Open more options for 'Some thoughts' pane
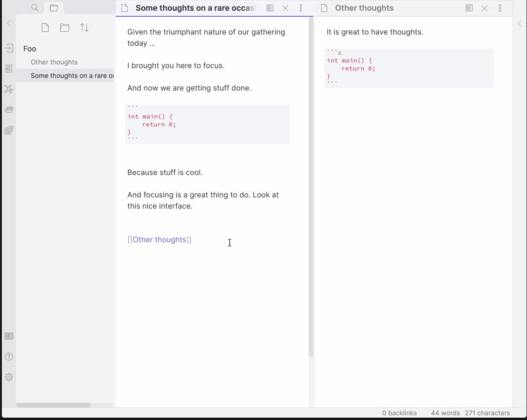Viewport: 527px width, 420px height. click(x=301, y=8)
